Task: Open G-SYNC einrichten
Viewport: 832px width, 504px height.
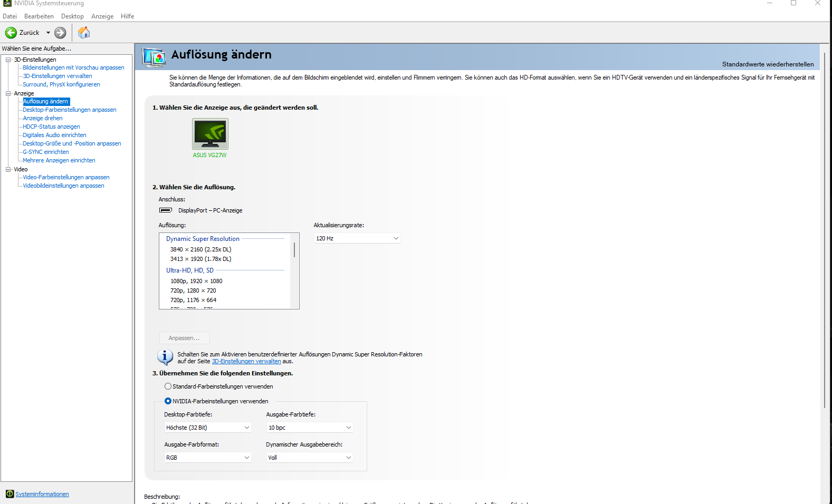Action: tap(46, 152)
